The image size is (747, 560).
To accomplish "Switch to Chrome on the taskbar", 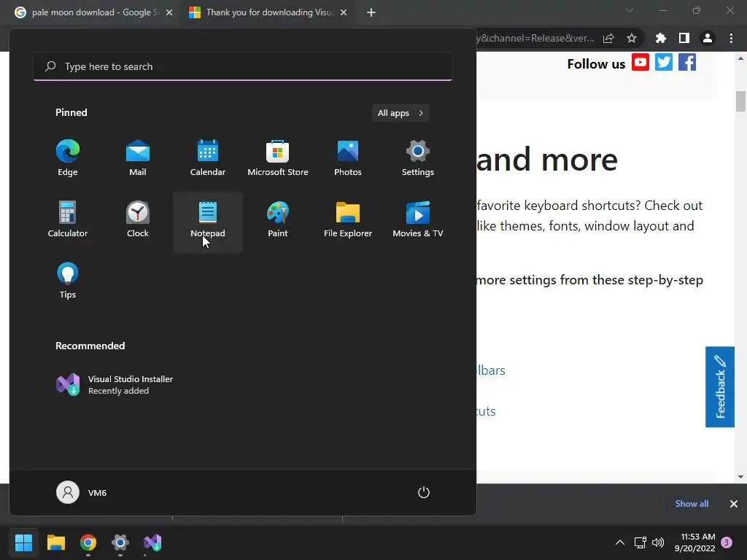I will [x=88, y=542].
